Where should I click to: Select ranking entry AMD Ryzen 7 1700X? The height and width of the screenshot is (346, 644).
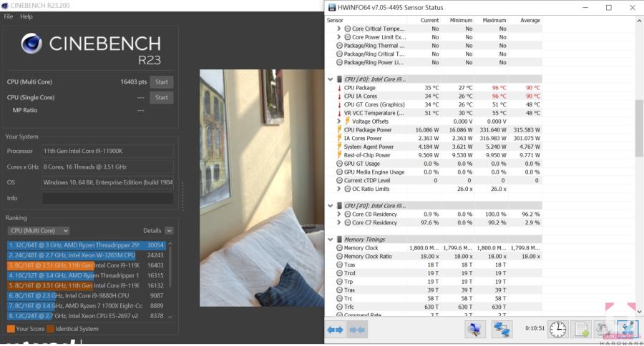(x=87, y=306)
